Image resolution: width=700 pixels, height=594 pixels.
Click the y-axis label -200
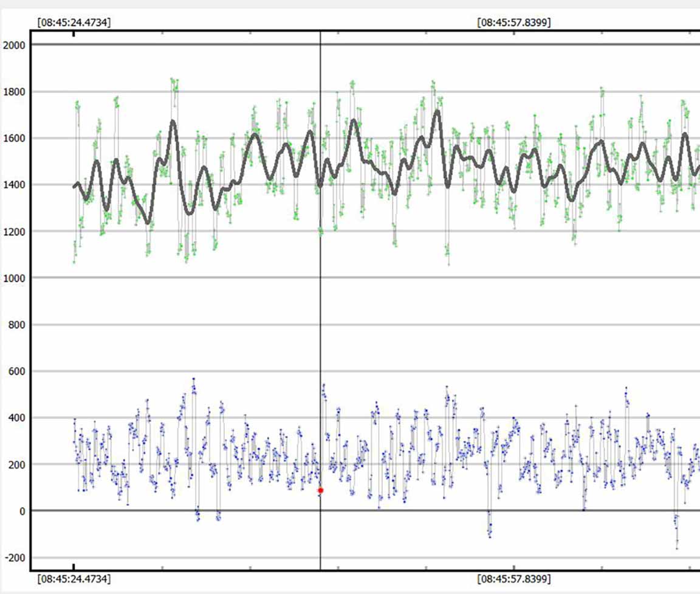coord(15,558)
